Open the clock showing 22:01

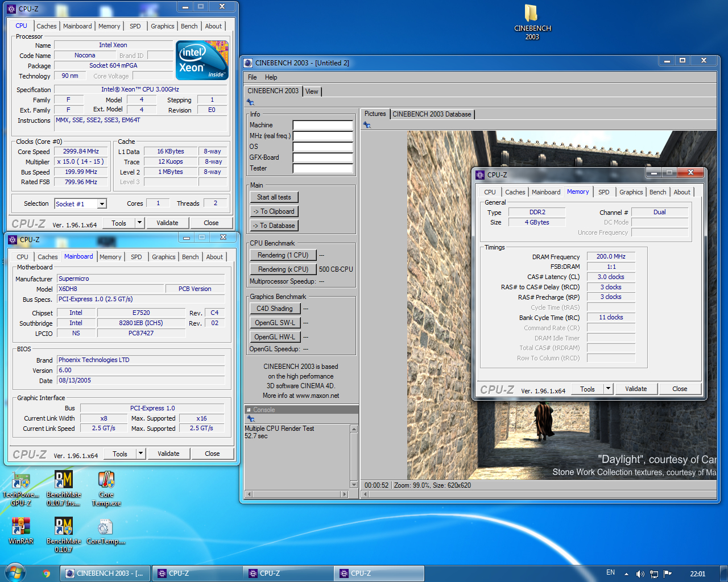tap(697, 574)
